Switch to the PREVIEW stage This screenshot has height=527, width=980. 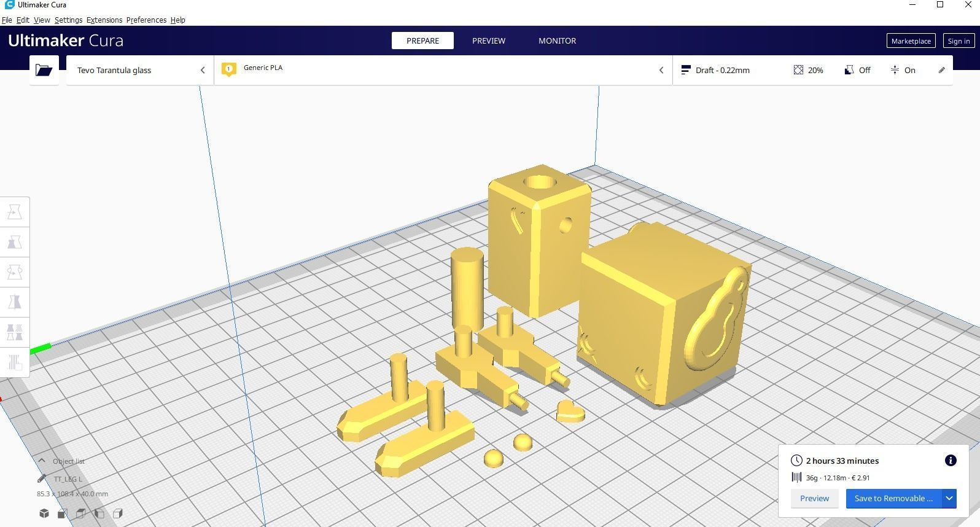click(489, 41)
